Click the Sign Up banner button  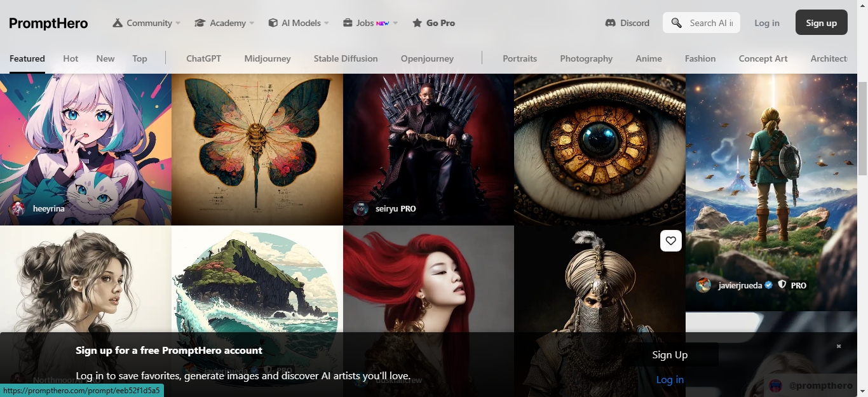[670, 354]
